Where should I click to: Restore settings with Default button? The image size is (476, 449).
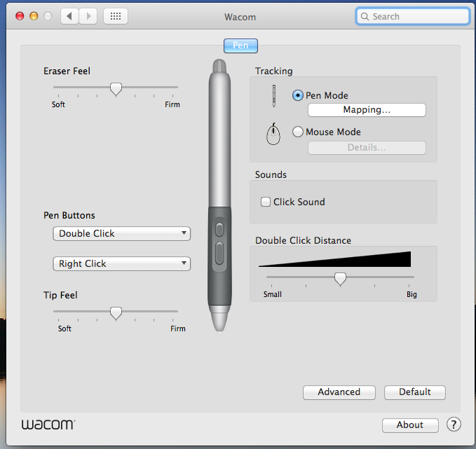(415, 392)
